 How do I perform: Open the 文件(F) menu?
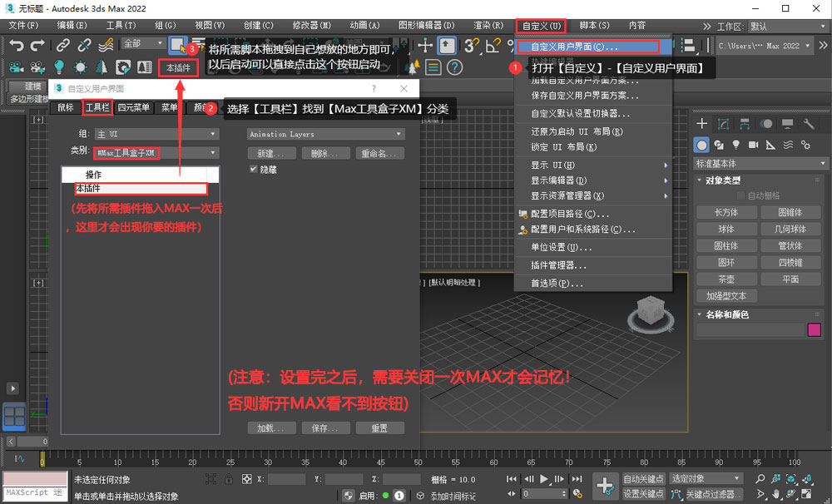coord(23,26)
